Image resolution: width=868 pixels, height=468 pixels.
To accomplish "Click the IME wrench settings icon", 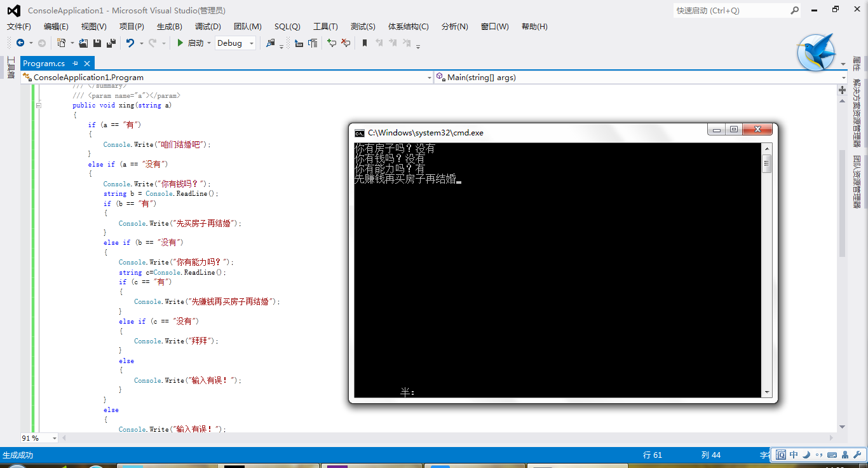I will tap(857, 455).
